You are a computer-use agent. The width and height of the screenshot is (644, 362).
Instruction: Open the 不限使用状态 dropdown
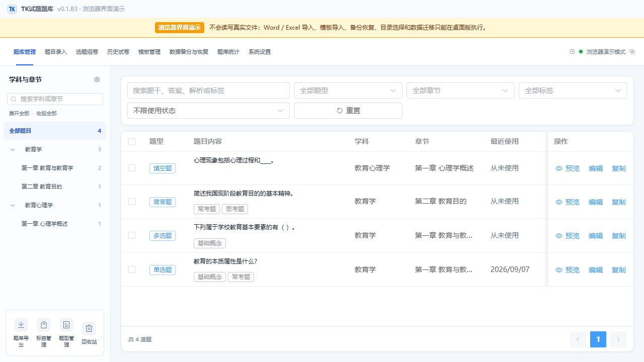pyautogui.click(x=209, y=111)
